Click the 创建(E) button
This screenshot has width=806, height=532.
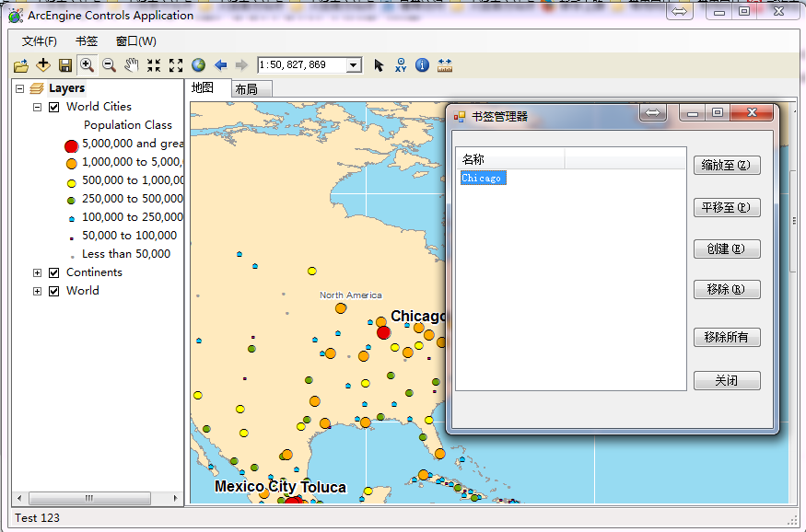point(727,249)
